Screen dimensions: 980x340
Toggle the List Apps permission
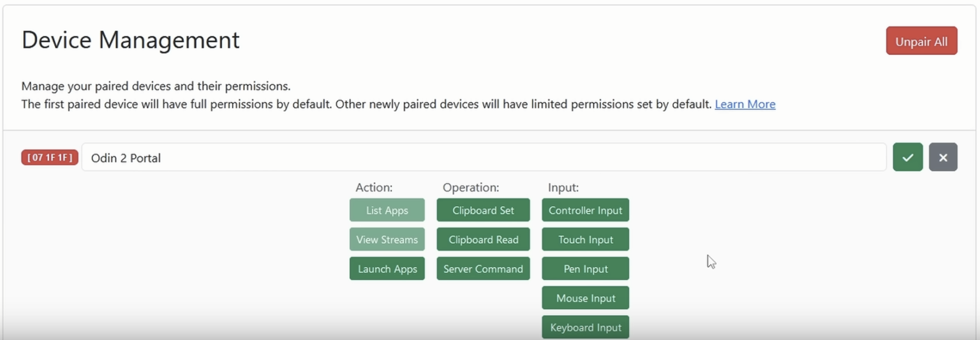pos(387,211)
